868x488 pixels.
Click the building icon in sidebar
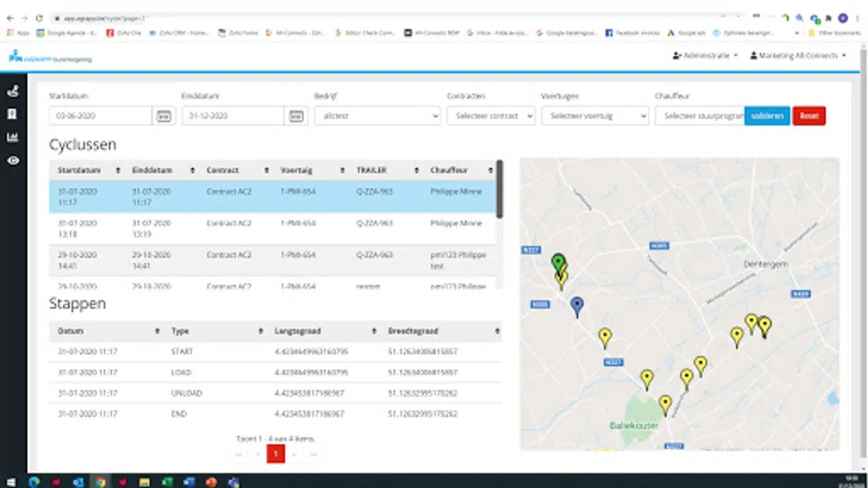(x=12, y=114)
